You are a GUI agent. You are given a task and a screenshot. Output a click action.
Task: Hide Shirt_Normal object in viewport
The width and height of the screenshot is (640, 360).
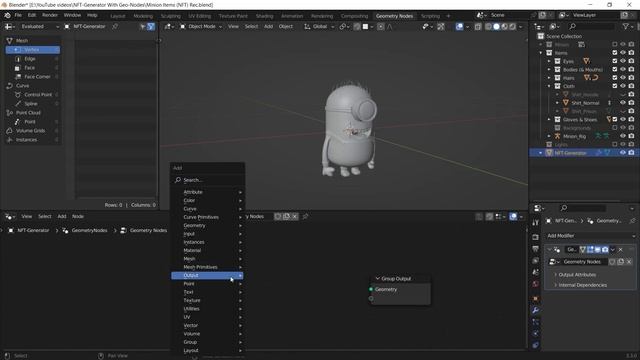click(x=623, y=103)
